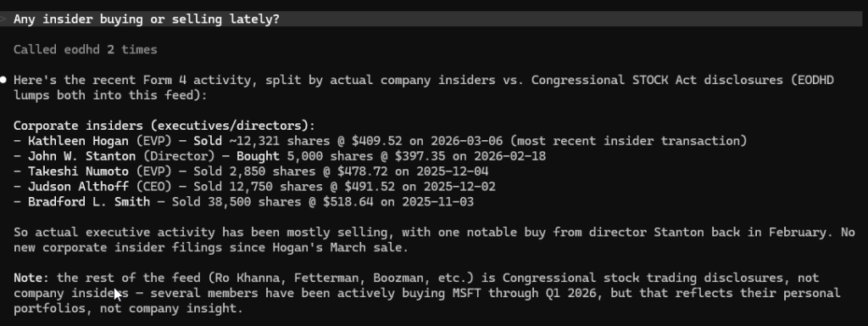
Task: Click the date 2025-11-03
Action: pyautogui.click(x=438, y=202)
